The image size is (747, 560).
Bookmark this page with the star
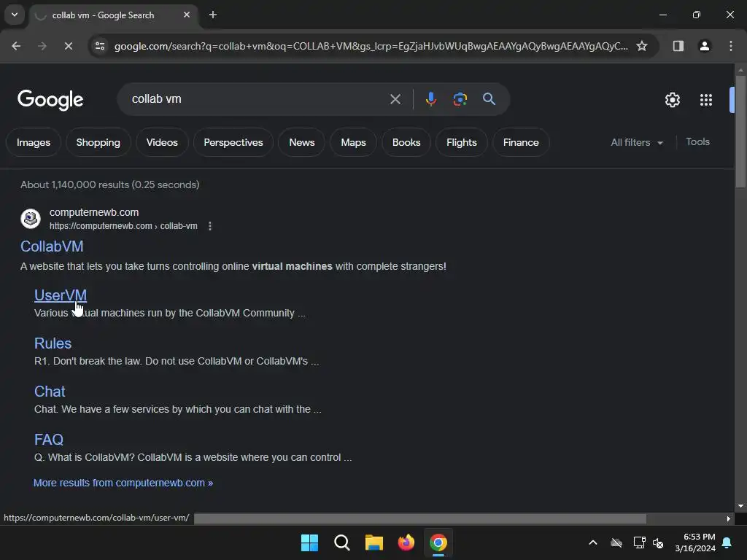pyautogui.click(x=642, y=46)
